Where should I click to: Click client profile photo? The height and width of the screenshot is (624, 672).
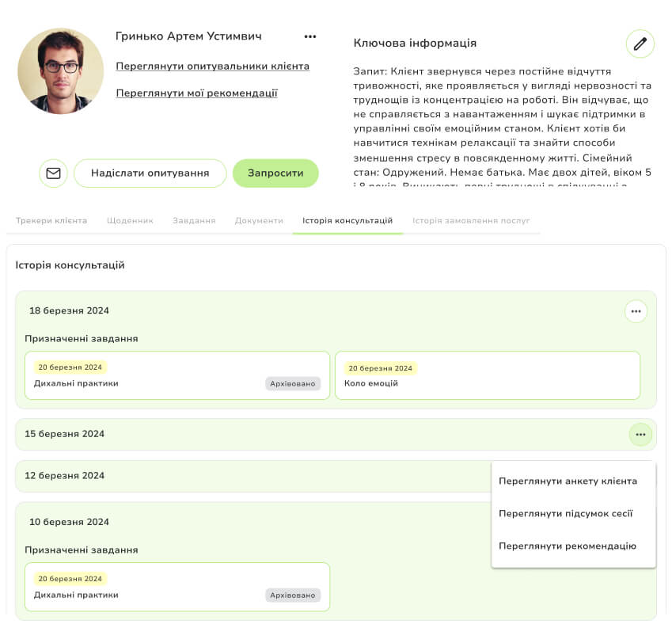60,71
